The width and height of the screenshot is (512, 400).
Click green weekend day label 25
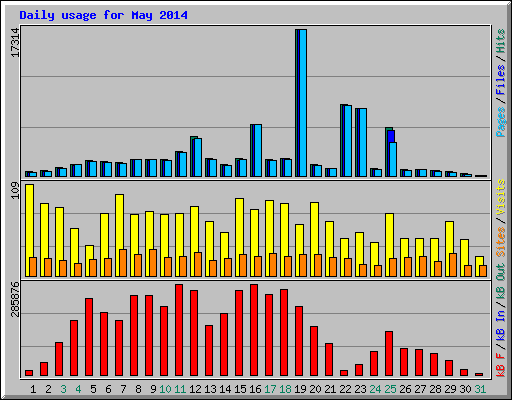pyautogui.click(x=390, y=389)
